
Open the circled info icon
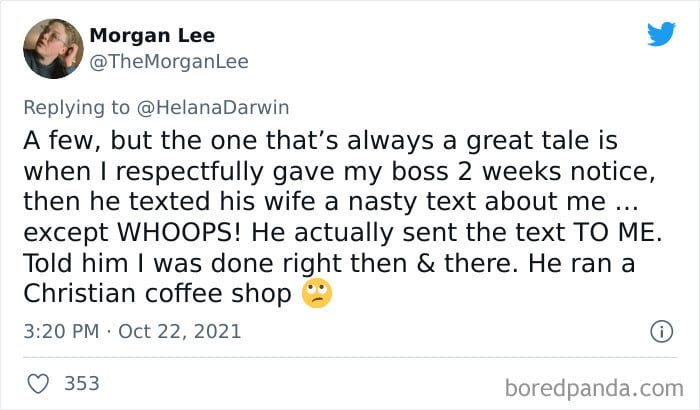pyautogui.click(x=661, y=331)
